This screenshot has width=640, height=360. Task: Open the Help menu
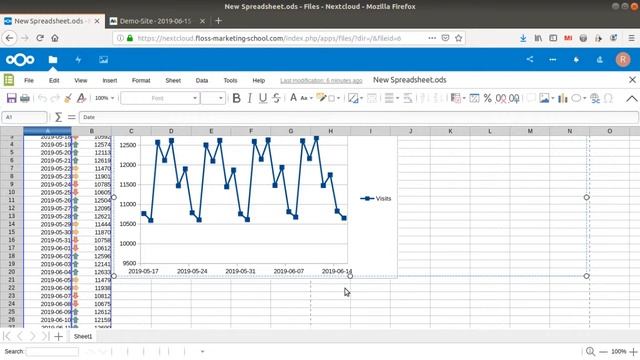pyautogui.click(x=258, y=80)
